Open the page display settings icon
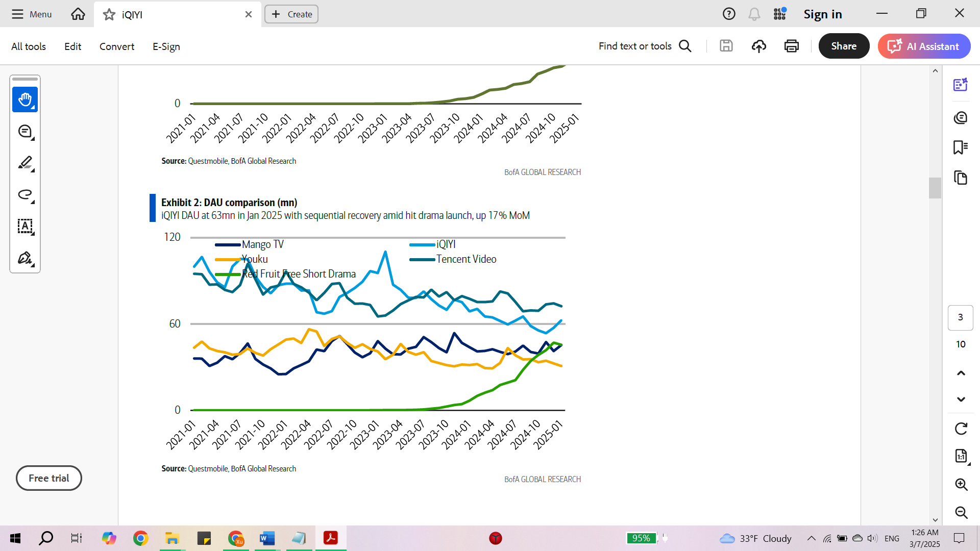The image size is (980, 551). [x=961, y=456]
